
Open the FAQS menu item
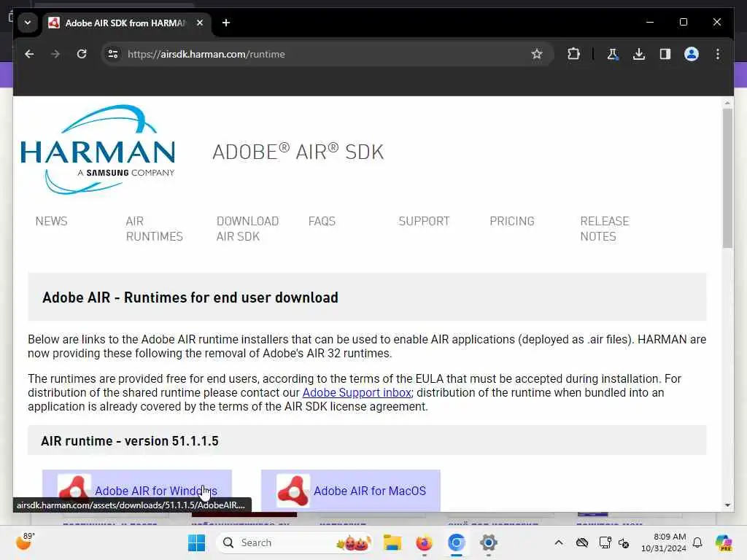pyautogui.click(x=322, y=221)
